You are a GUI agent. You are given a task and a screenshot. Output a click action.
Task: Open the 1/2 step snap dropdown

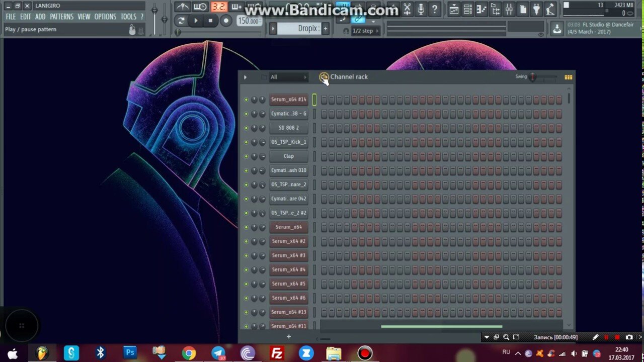coord(365,31)
